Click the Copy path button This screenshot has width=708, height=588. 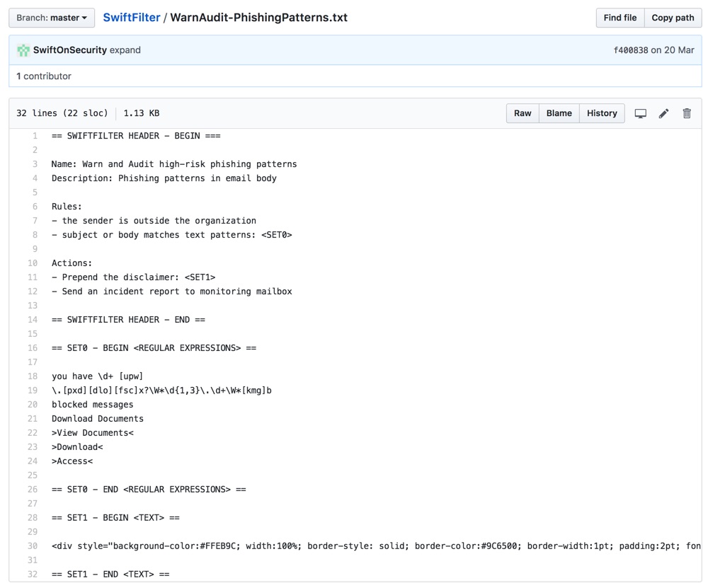[x=673, y=17]
